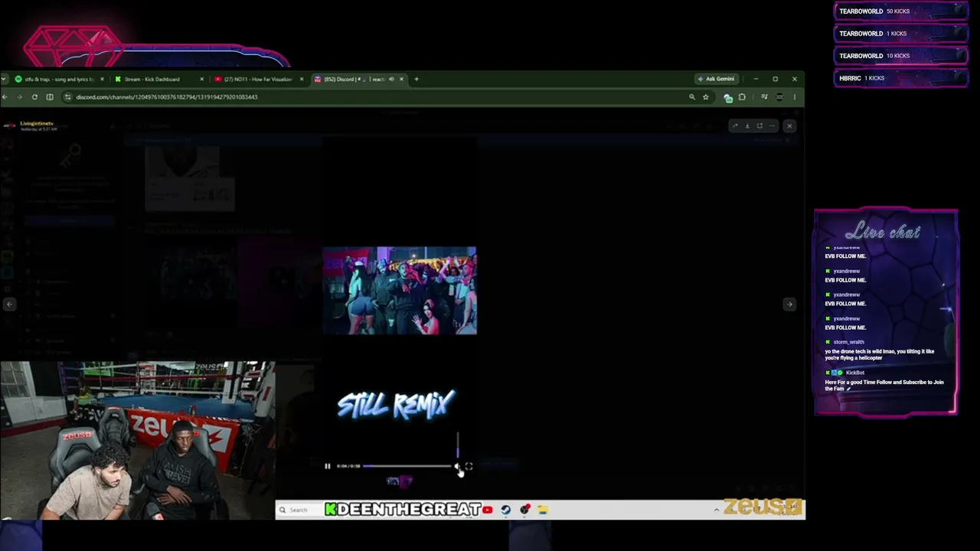
Task: Open File Explorer from the taskbar
Action: [x=543, y=510]
